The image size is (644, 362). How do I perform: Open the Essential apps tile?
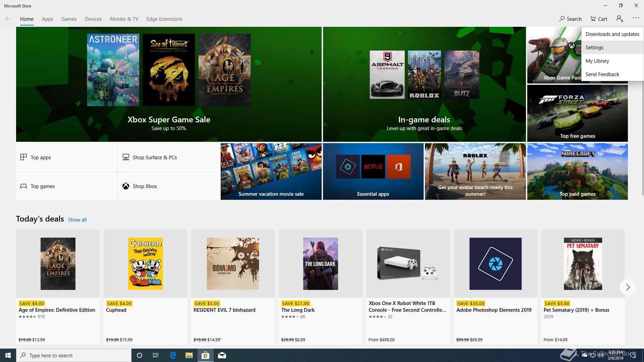pyautogui.click(x=373, y=171)
